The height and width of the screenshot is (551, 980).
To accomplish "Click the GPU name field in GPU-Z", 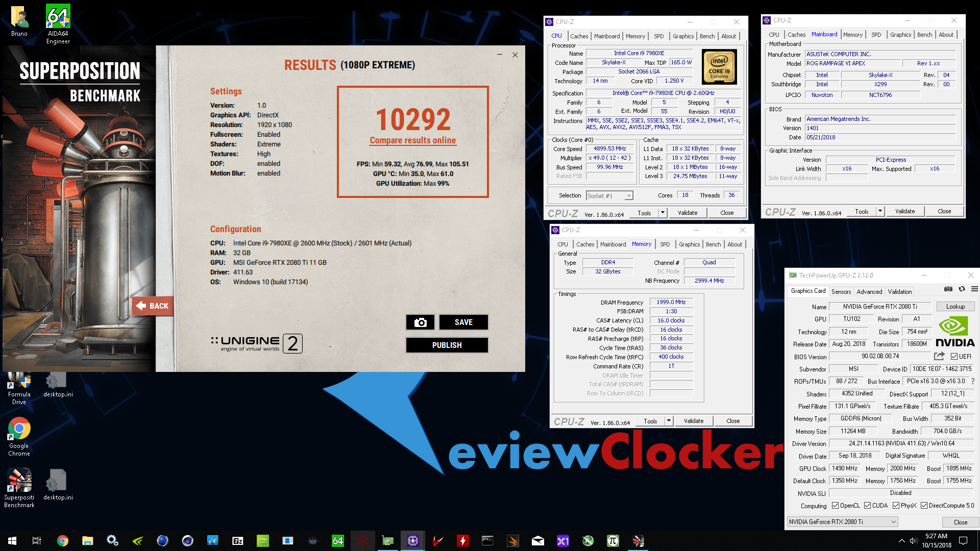I will pos(879,307).
